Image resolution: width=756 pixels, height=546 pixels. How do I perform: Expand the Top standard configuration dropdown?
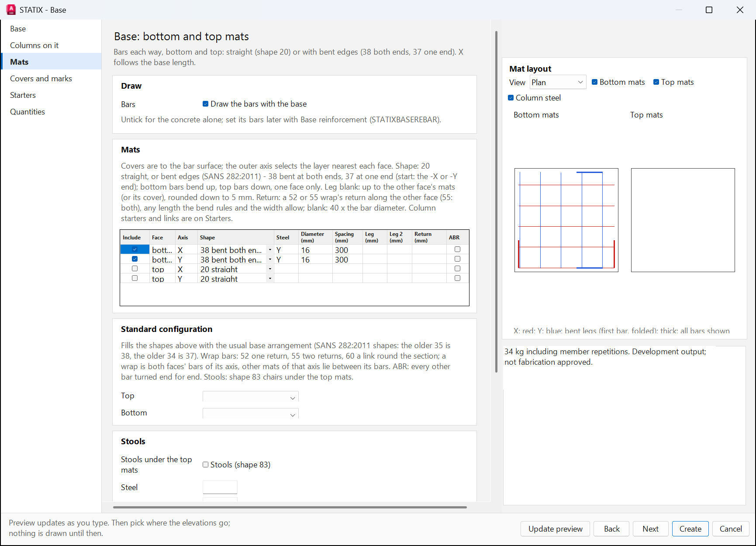click(x=250, y=397)
